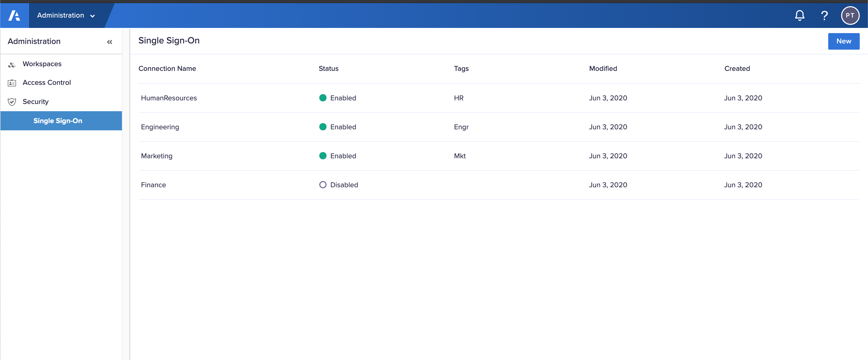Image resolution: width=868 pixels, height=360 pixels.
Task: Open the PT user avatar menu
Action: pyautogui.click(x=850, y=15)
